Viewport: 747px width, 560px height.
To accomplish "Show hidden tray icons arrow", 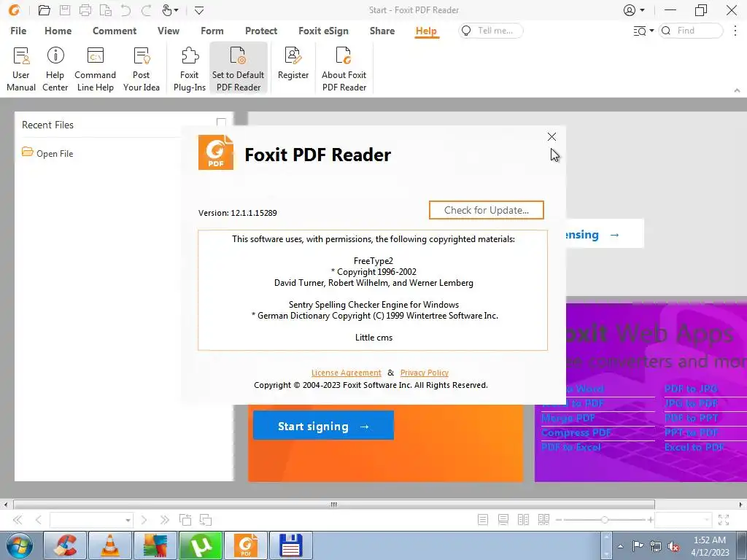I will tap(620, 546).
